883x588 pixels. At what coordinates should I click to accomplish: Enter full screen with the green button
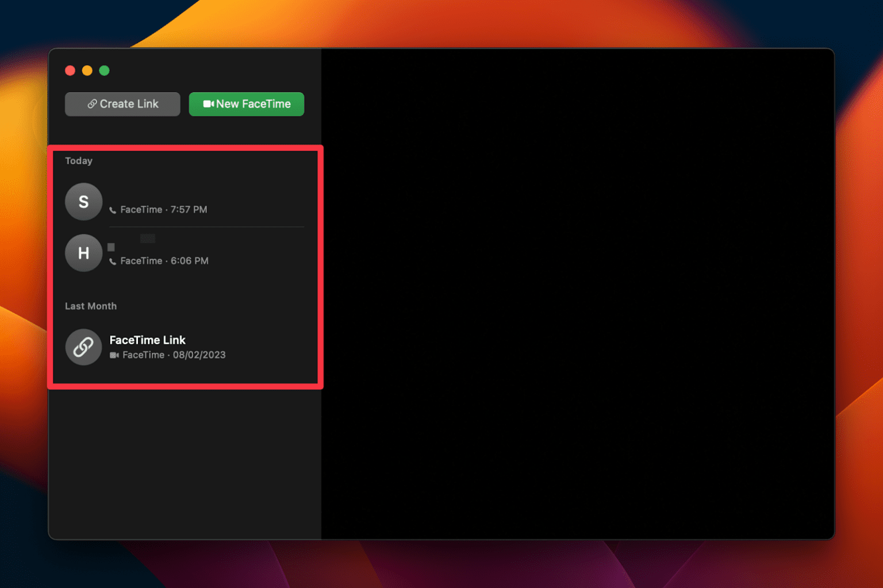tap(104, 71)
